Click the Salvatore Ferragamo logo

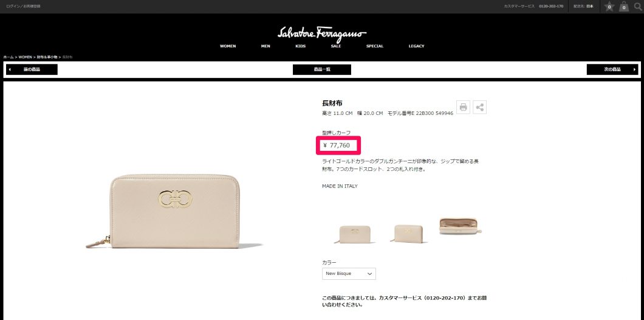point(322,33)
